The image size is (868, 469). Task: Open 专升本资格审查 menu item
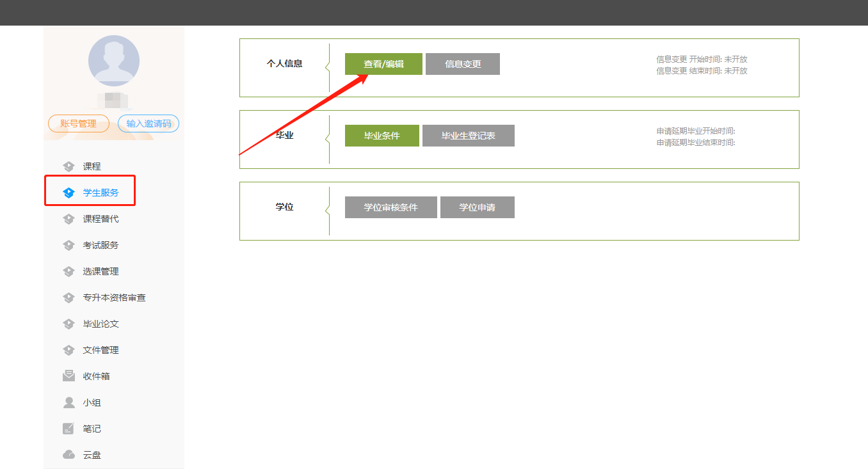coord(114,298)
